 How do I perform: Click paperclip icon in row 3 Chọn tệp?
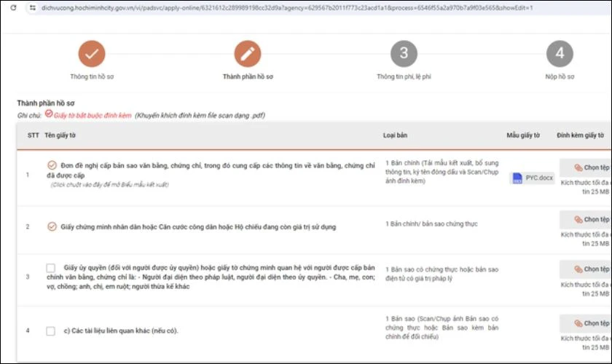(x=578, y=269)
